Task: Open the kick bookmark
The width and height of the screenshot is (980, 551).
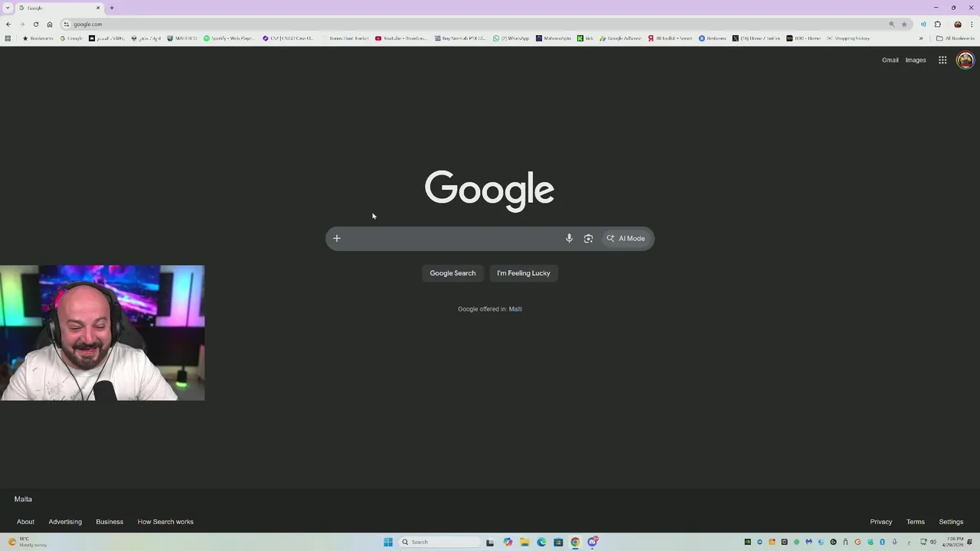Action: [585, 38]
